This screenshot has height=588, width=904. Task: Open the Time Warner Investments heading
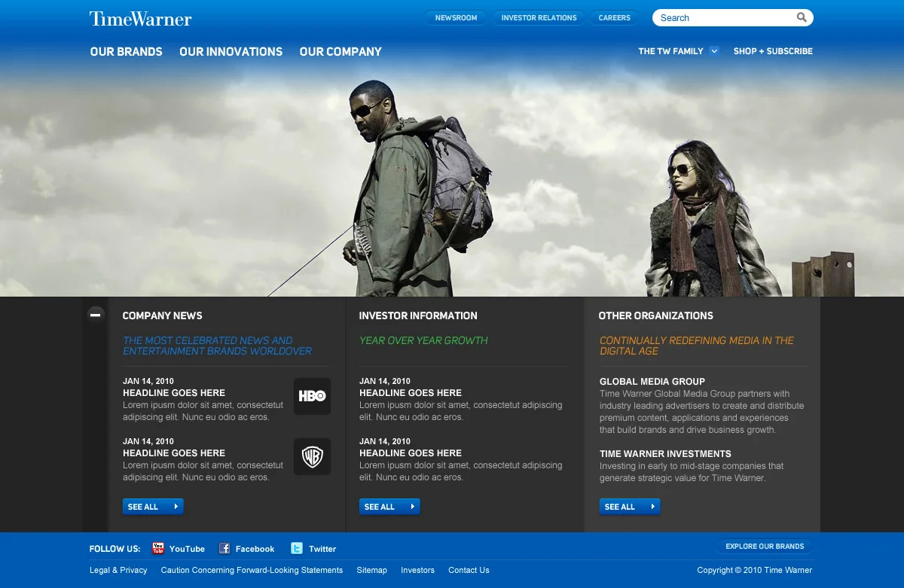(x=665, y=454)
